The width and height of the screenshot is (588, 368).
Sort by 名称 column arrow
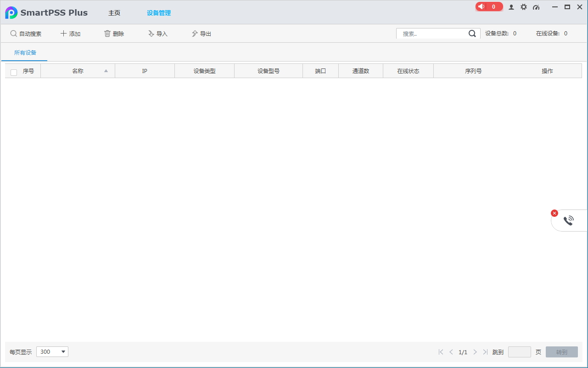[106, 71]
